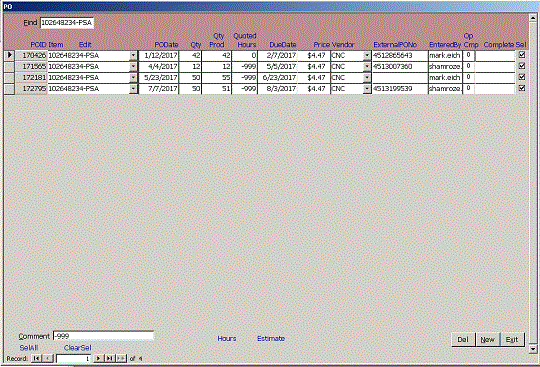This screenshot has width=540, height=367.
Task: Click the new record navigation button
Action: coord(121,358)
